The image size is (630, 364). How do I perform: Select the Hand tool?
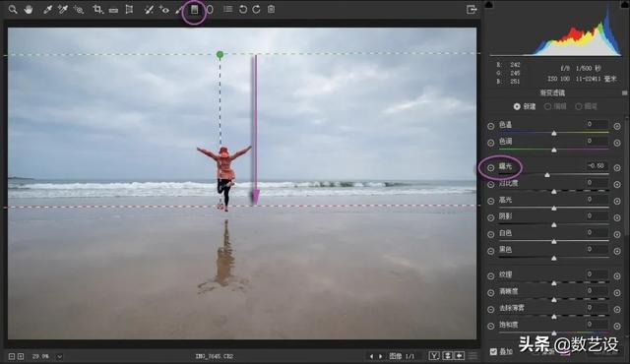click(x=29, y=9)
